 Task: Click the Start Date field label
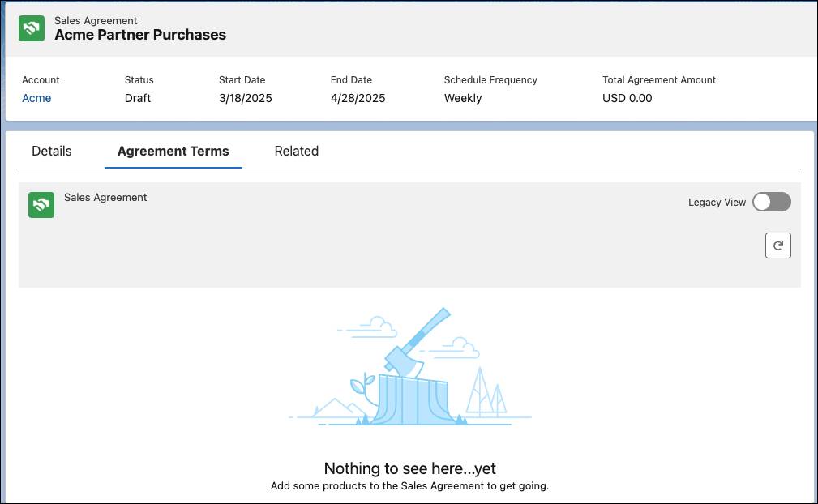pos(242,79)
